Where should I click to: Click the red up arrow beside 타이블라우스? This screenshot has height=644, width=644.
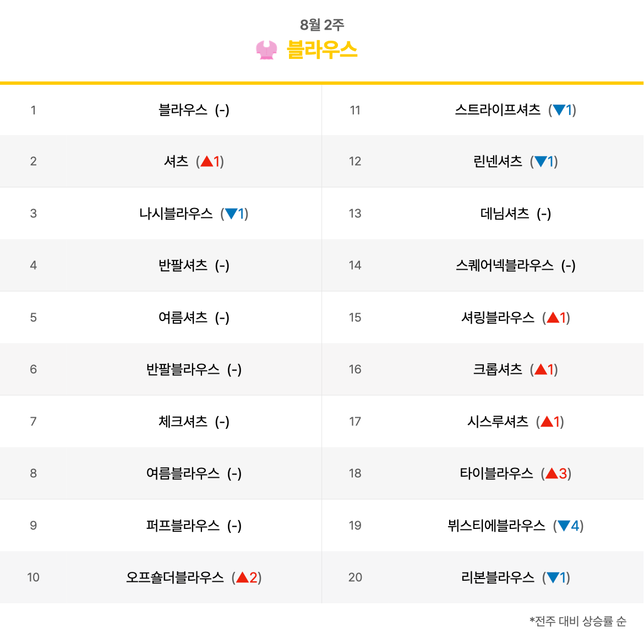[552, 473]
